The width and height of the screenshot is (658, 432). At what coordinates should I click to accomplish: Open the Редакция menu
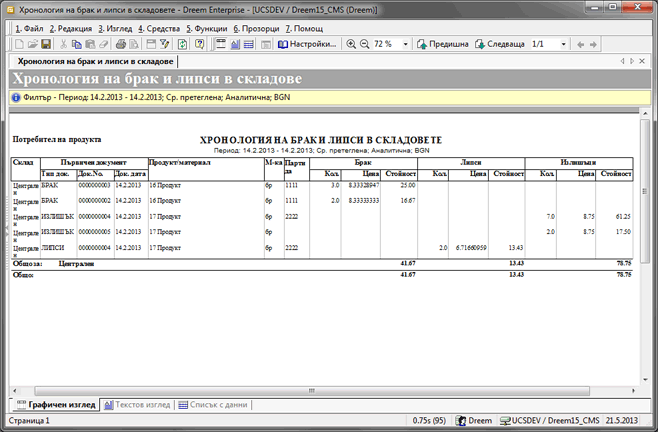pyautogui.click(x=70, y=29)
